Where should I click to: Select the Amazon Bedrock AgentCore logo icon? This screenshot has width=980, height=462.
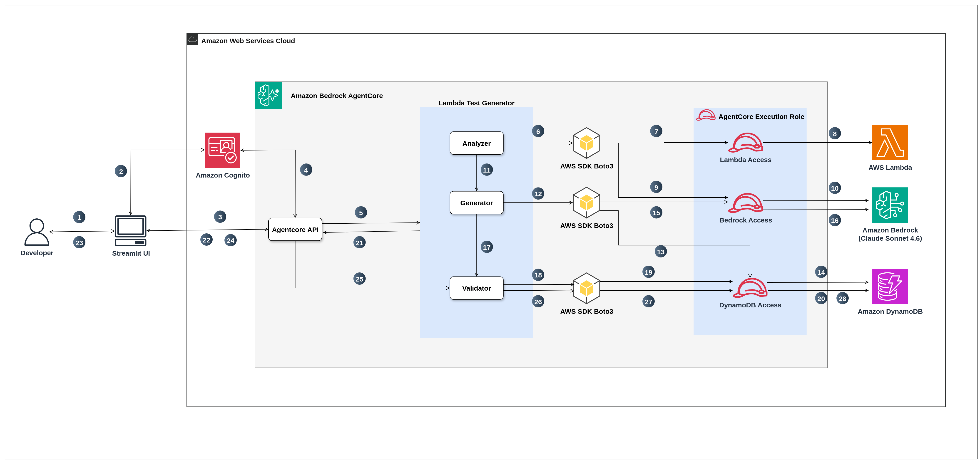268,95
